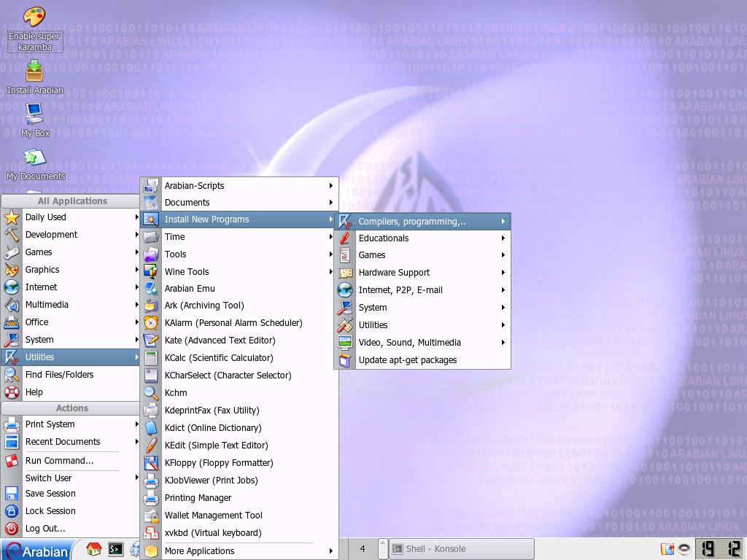Image resolution: width=747 pixels, height=560 pixels.
Task: Expand the Hardware Support submenu
Action: click(422, 273)
